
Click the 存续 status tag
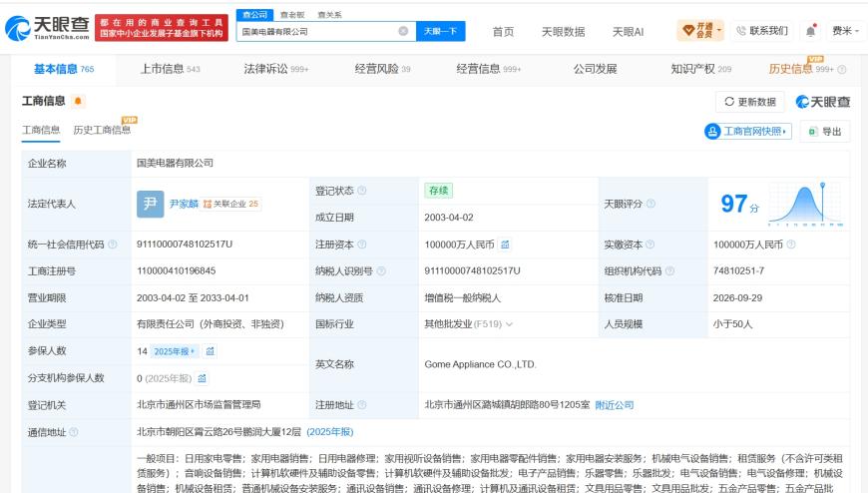pos(438,191)
